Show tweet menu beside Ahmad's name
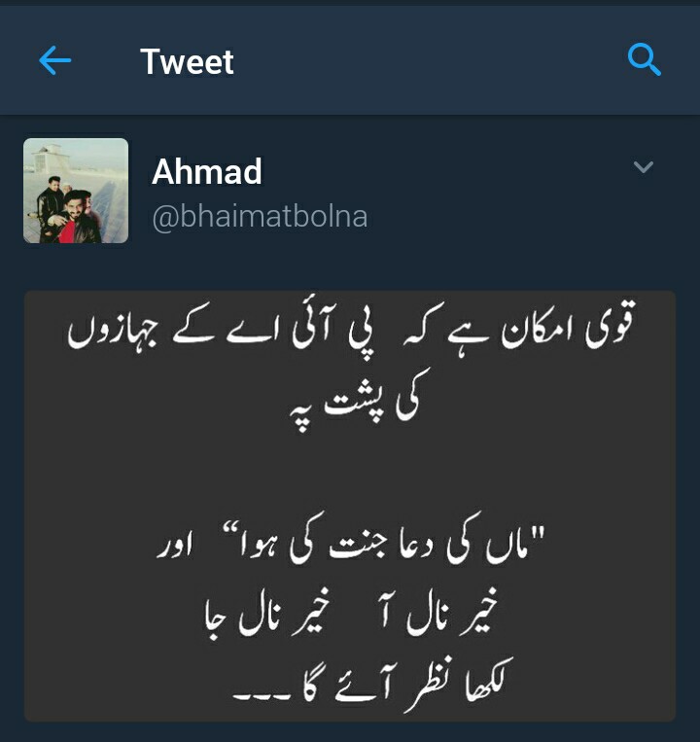Image resolution: width=700 pixels, height=742 pixels. 644,166
